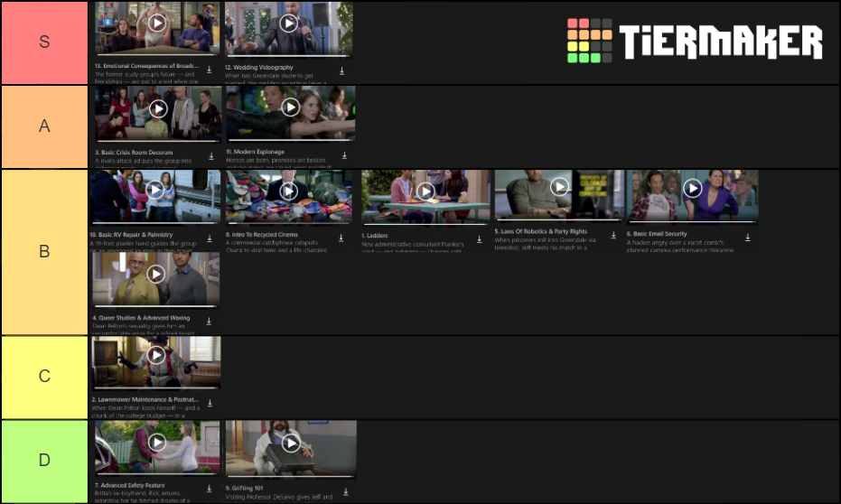Image resolution: width=841 pixels, height=504 pixels.
Task: Click description 'When two Greendale students get'
Action: (269, 76)
